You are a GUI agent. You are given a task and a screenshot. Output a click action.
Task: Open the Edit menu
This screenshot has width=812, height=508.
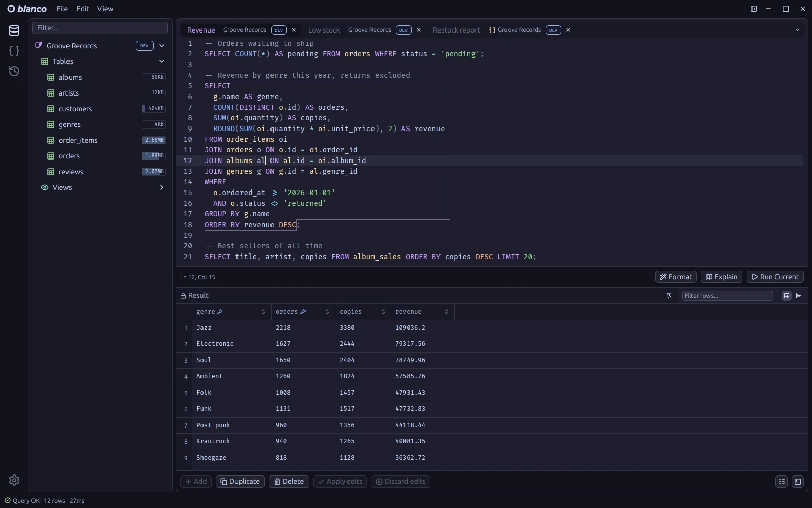click(x=83, y=9)
